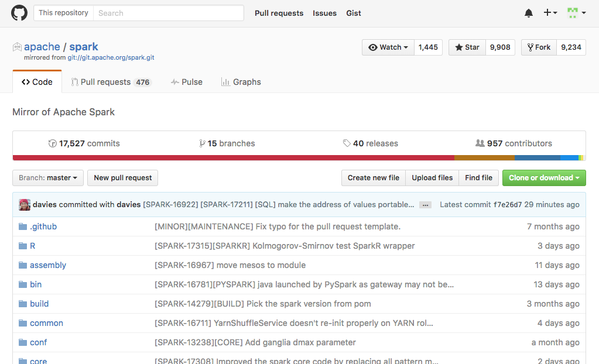
Task: Open the Watch dropdown
Action: tap(388, 47)
